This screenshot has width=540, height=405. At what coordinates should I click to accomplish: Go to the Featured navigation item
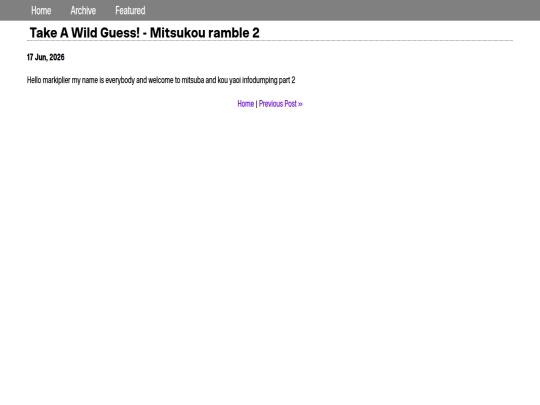pos(130,10)
